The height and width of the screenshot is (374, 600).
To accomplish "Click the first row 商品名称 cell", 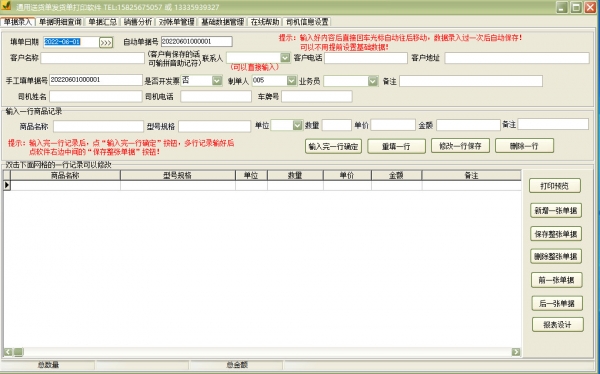I will [65, 185].
